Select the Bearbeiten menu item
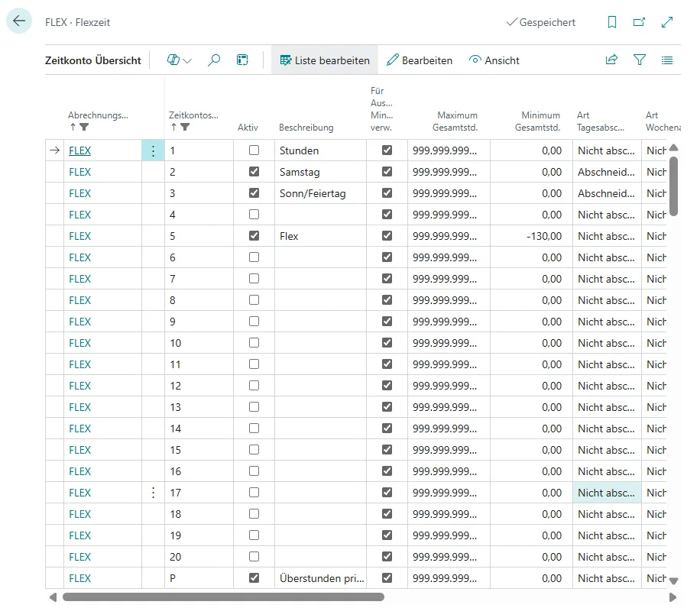The image size is (700, 608). [420, 60]
